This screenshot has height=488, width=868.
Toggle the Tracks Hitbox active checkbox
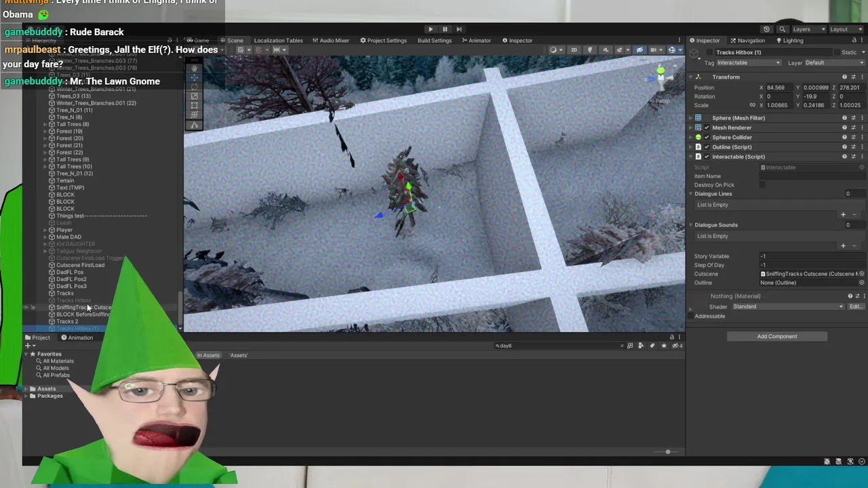[x=710, y=52]
